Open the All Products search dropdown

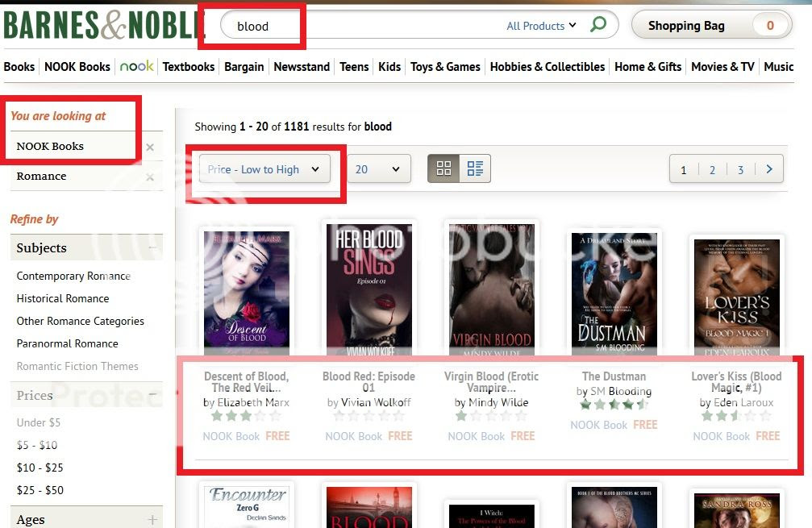(x=541, y=25)
